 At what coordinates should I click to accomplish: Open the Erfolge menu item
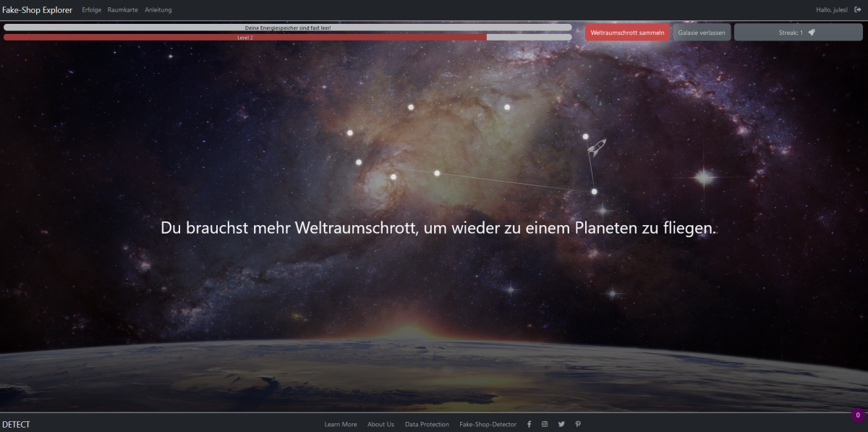92,9
